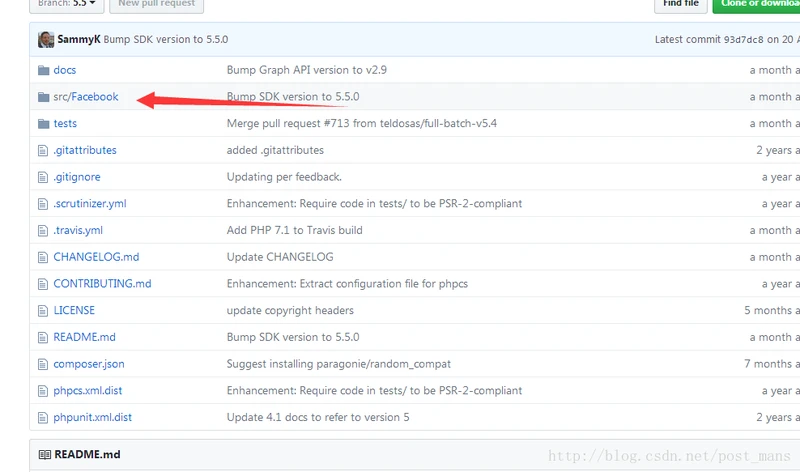The height and width of the screenshot is (472, 800).
Task: Open the docs folder
Action: [65, 70]
